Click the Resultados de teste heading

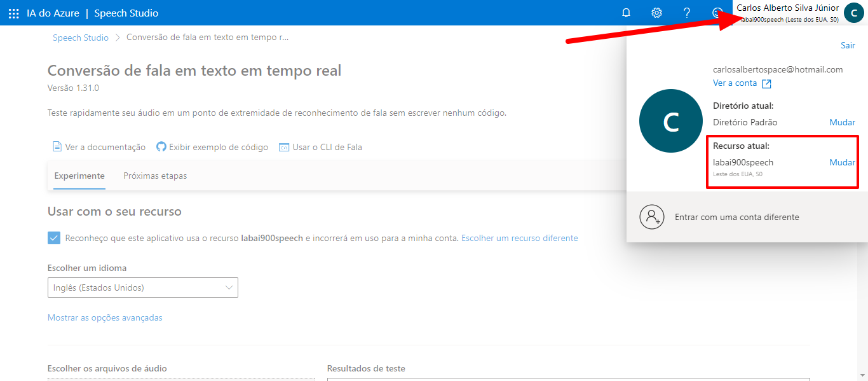coord(366,368)
